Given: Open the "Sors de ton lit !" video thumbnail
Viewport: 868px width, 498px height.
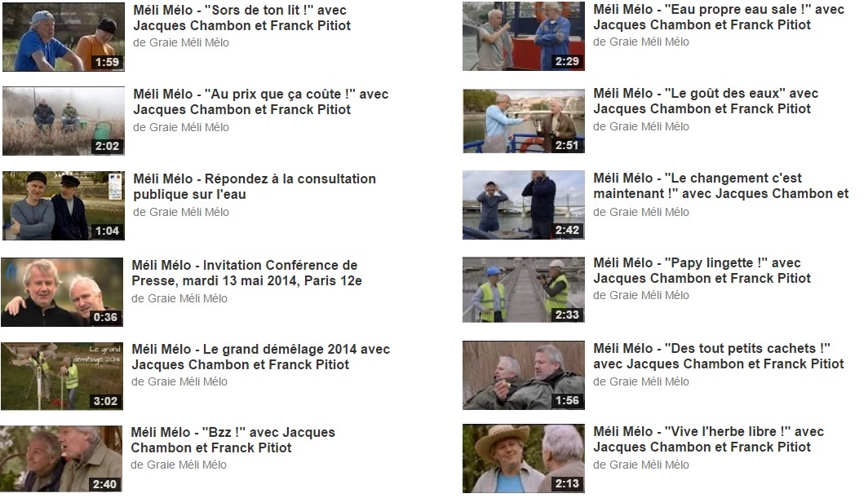Looking at the screenshot, I should click(63, 37).
